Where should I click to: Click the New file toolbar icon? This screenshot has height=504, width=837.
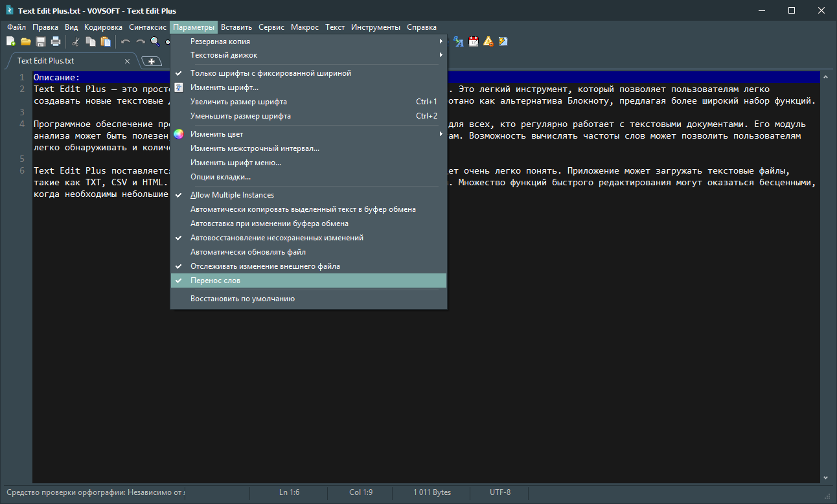(x=10, y=41)
